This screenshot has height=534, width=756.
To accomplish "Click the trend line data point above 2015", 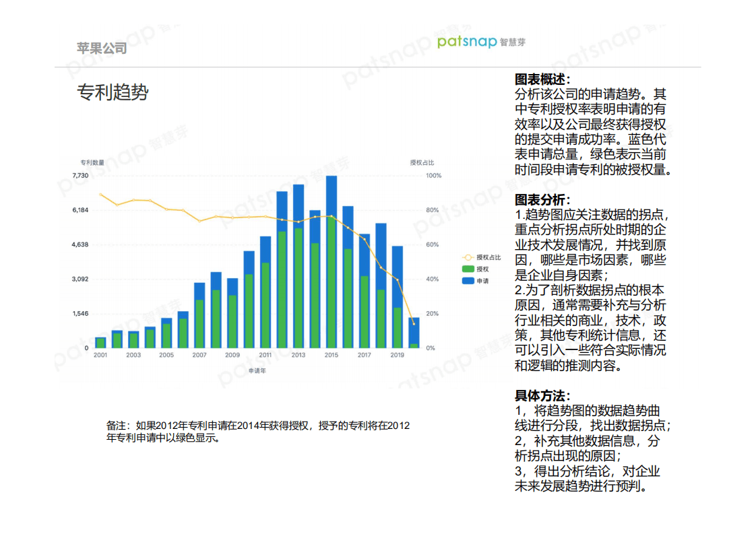I will pos(330,217).
